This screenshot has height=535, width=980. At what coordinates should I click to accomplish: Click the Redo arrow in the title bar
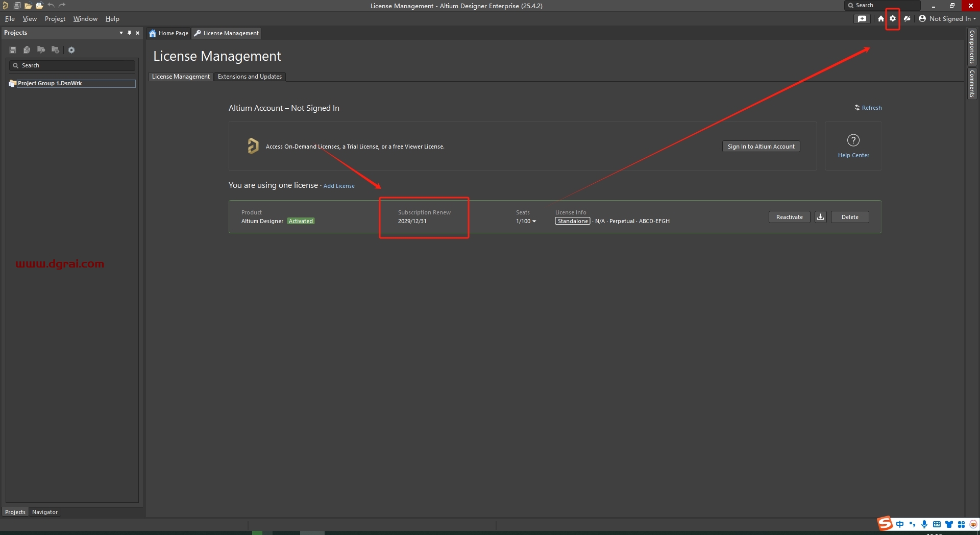62,6
